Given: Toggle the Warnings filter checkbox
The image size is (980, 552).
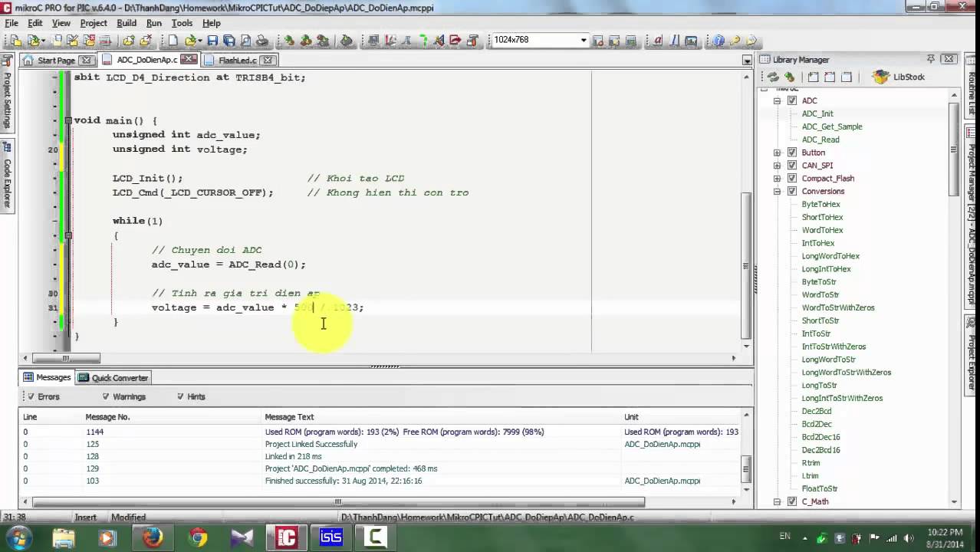Looking at the screenshot, I should point(106,396).
